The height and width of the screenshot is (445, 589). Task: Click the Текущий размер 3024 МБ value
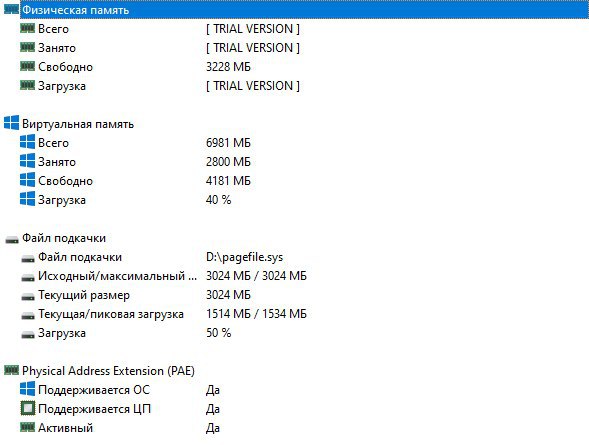(x=228, y=295)
